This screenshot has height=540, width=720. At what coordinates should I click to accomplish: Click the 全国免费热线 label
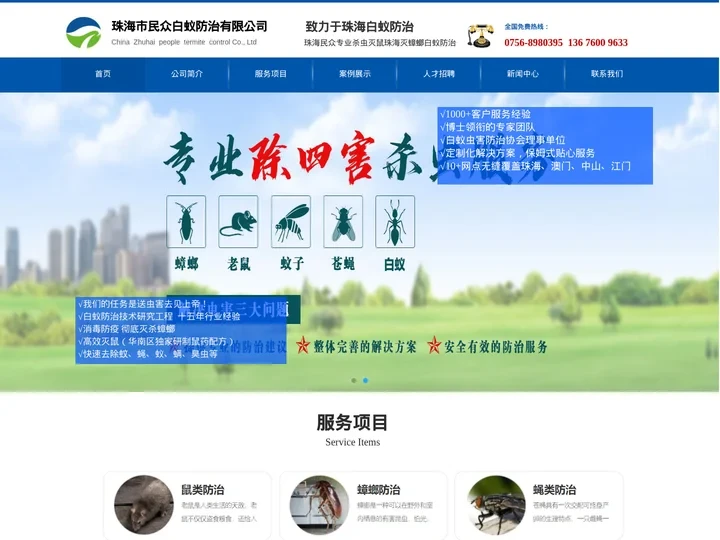pos(526,27)
